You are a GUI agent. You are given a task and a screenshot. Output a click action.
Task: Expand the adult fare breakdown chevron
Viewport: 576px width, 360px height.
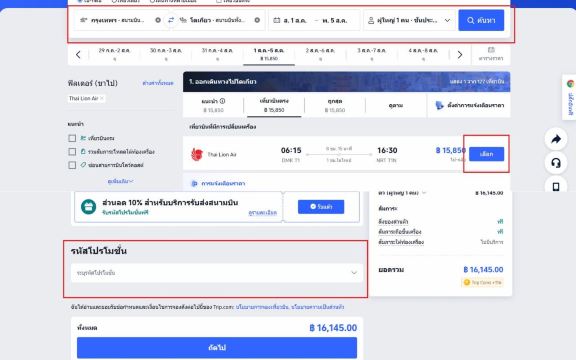(424, 192)
